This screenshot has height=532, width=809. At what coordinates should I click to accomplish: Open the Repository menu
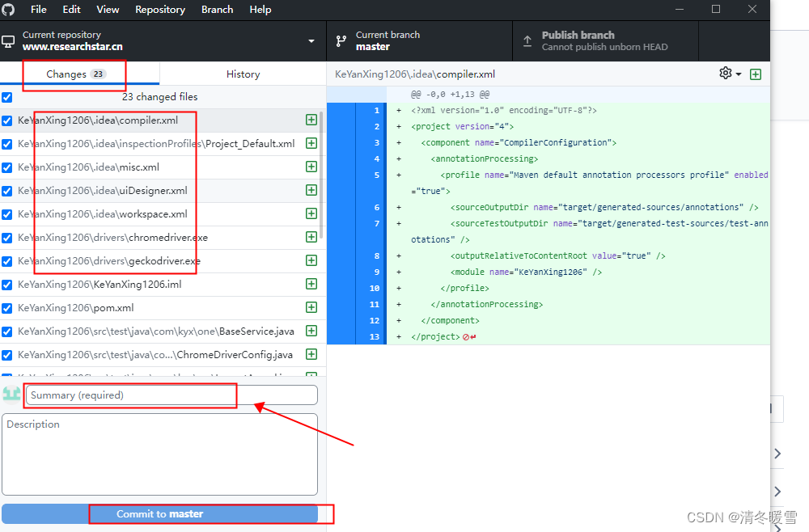[x=159, y=9]
